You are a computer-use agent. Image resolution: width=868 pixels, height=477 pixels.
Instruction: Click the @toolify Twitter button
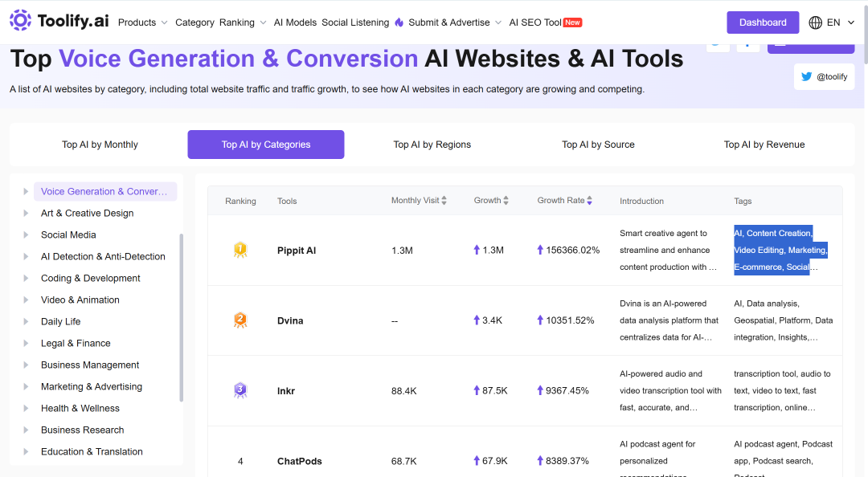tap(825, 76)
